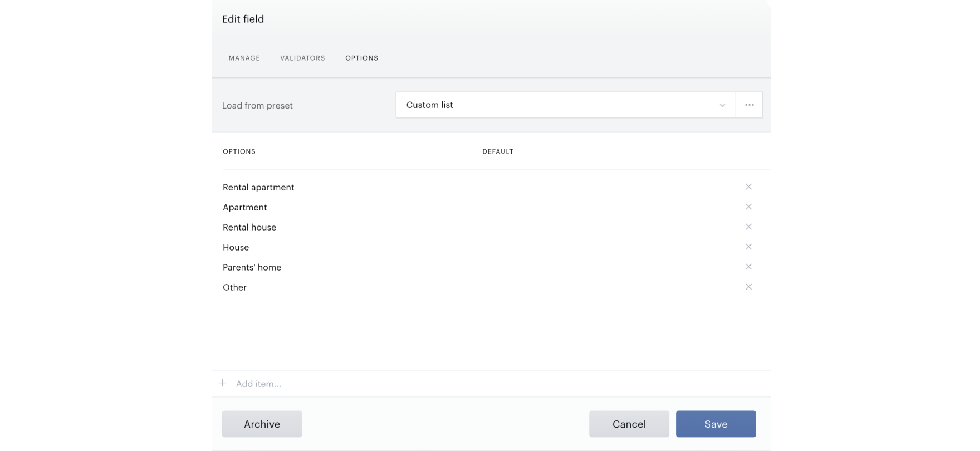Viewport: 980px width, 451px height.
Task: Cancel editing the field
Action: 629,424
